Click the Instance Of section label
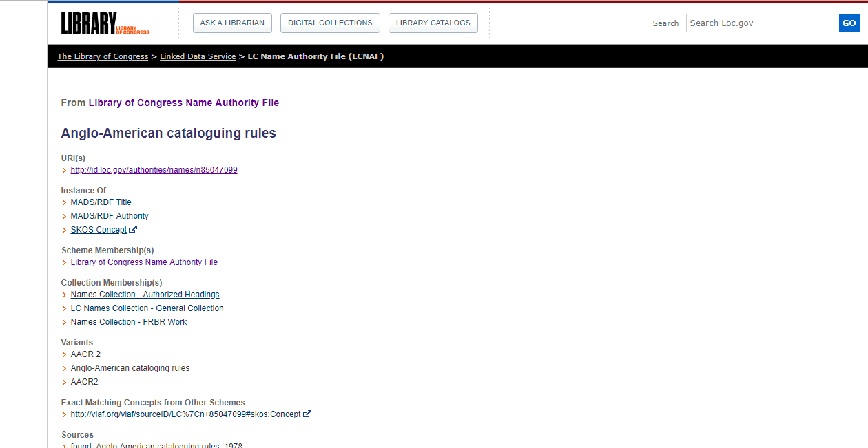 point(84,191)
